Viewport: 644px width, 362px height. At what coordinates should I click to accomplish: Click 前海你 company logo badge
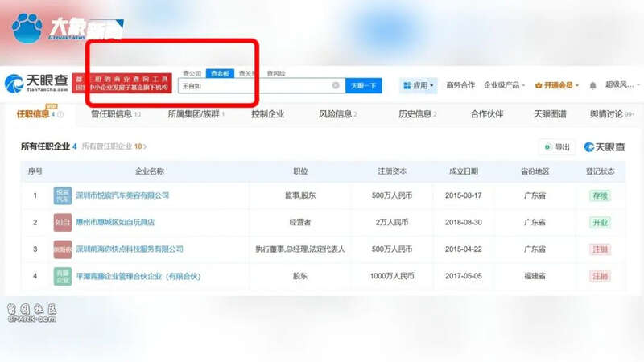point(62,249)
